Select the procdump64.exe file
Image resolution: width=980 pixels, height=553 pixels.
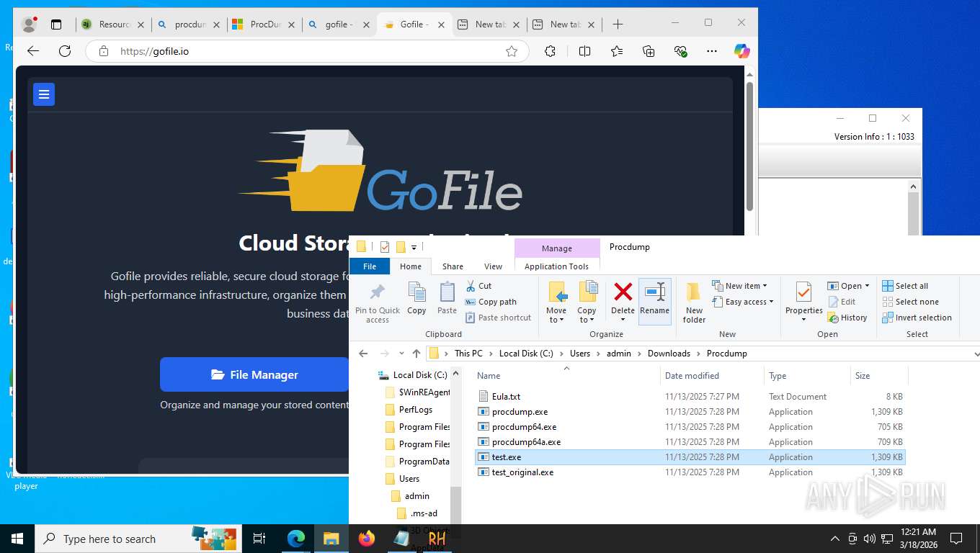pos(524,427)
